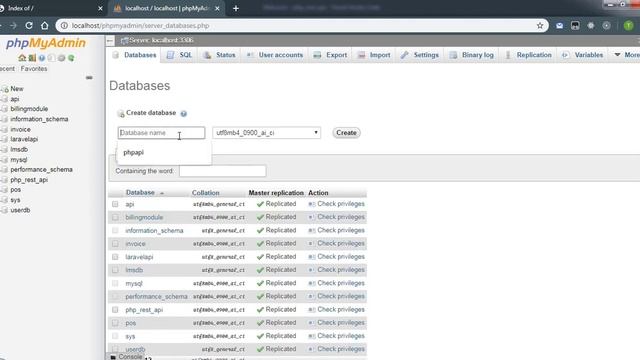Bookmark this page with star icon
Image resolution: width=640 pixels, height=360 pixels.
(x=540, y=26)
